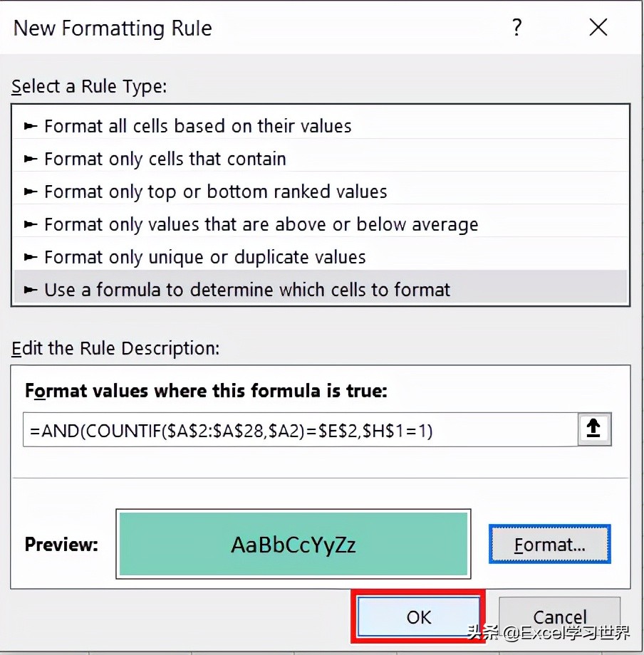
Task: Choose 'Format only top or bottom ranked values'
Action: (215, 192)
